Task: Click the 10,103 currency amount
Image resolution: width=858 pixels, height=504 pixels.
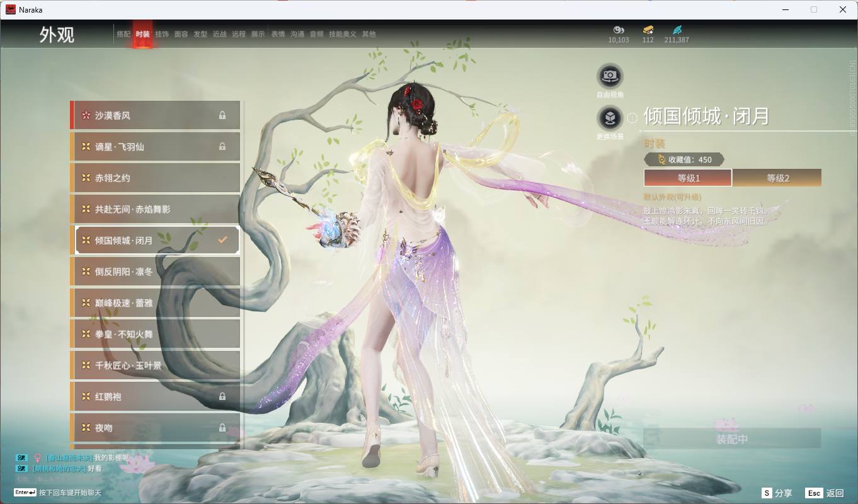Action: (619, 40)
